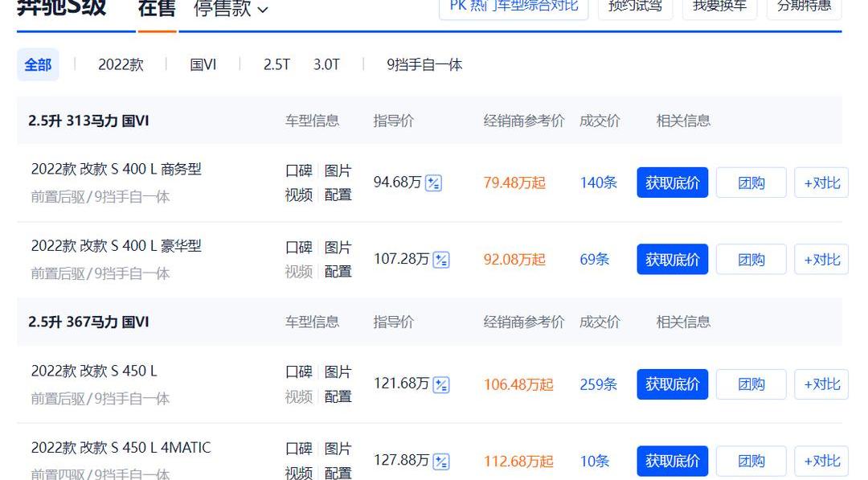Watch 视频 for S 400 L 商务型
Screen dimensions: 868x480
tap(299, 195)
